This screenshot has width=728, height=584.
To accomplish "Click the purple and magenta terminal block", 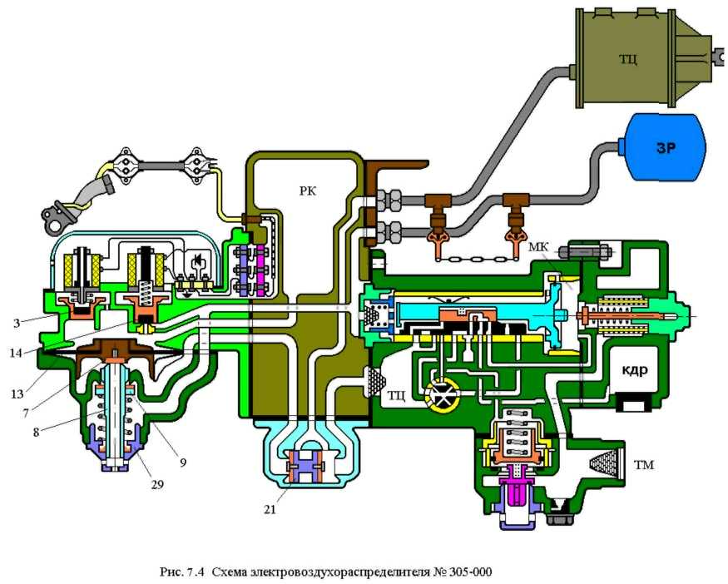I will pyautogui.click(x=251, y=270).
